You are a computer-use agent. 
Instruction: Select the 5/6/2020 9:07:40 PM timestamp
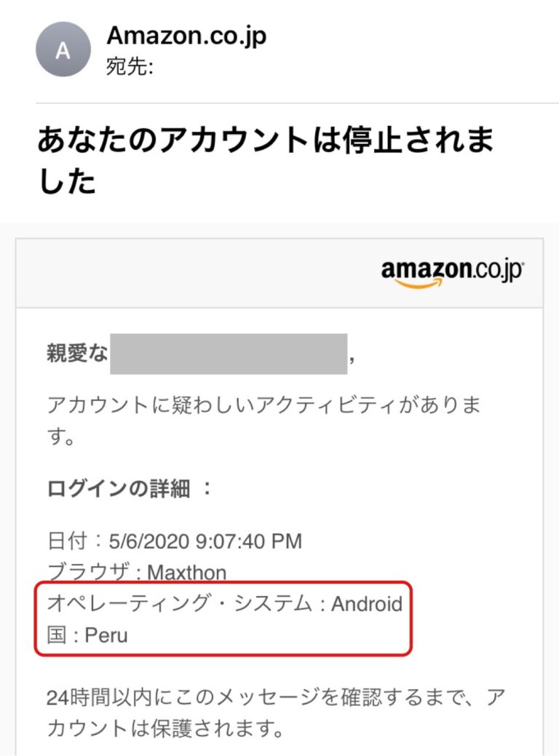click(x=205, y=541)
